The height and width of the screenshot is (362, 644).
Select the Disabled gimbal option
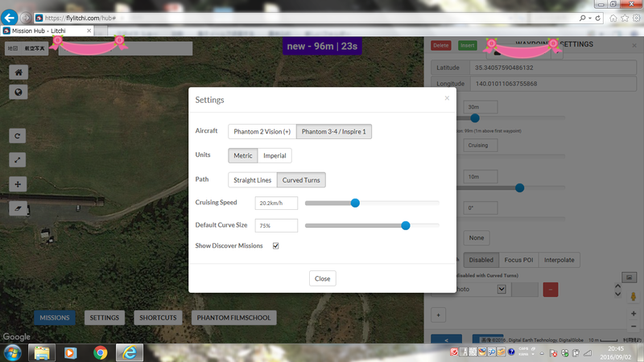[481, 260]
